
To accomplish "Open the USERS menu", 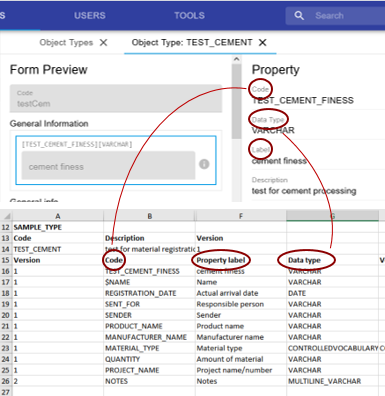I will 90,15.
